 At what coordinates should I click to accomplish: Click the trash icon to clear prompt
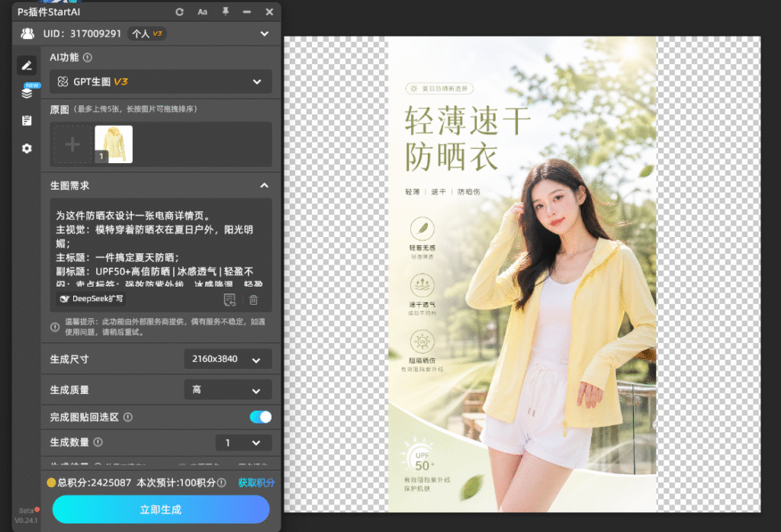(253, 300)
